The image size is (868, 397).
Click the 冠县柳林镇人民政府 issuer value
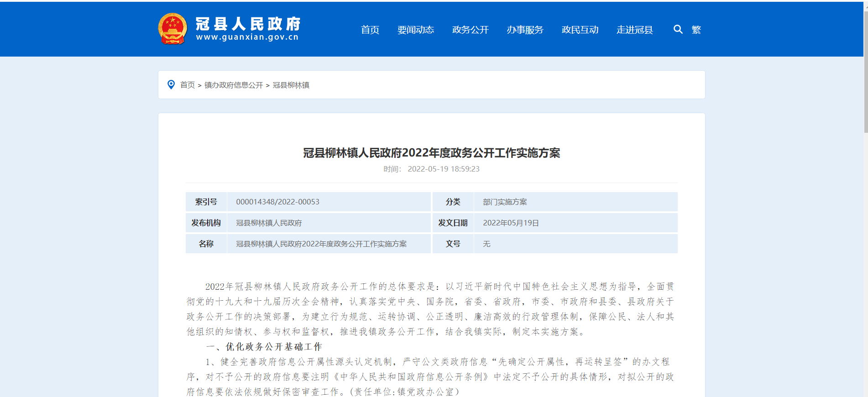[269, 223]
